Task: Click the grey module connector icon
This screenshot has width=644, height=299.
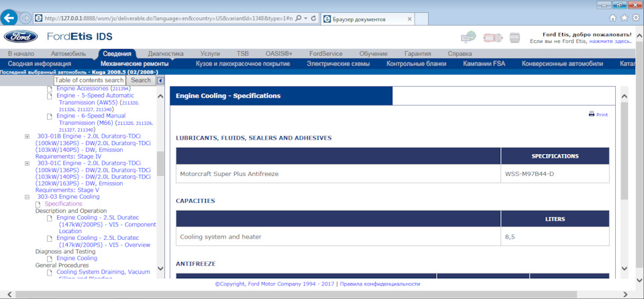Action: pyautogui.click(x=515, y=38)
